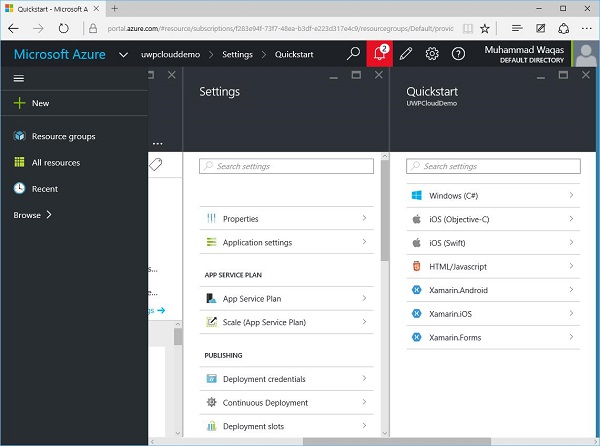Image resolution: width=600 pixels, height=446 pixels.
Task: Select the Quickstart breadcrumb
Action: (x=294, y=54)
